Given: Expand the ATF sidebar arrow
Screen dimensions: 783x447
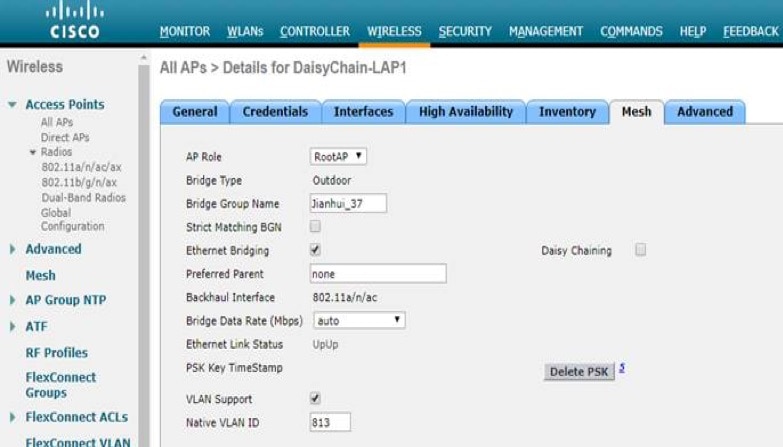Looking at the screenshot, I should (x=12, y=327).
